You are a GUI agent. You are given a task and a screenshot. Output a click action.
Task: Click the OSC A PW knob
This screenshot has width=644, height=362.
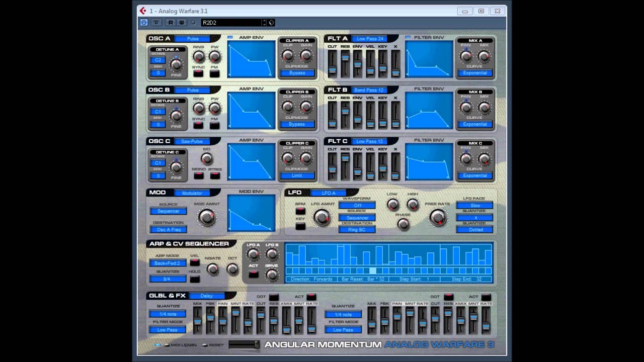tap(215, 56)
